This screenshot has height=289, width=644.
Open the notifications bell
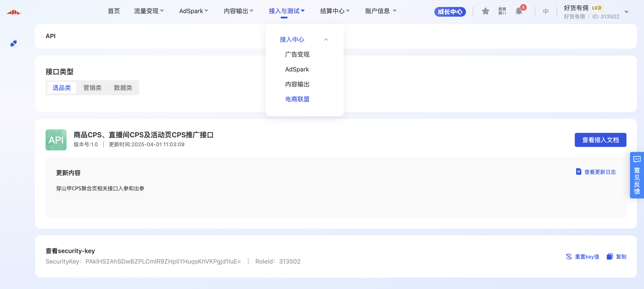click(x=519, y=11)
